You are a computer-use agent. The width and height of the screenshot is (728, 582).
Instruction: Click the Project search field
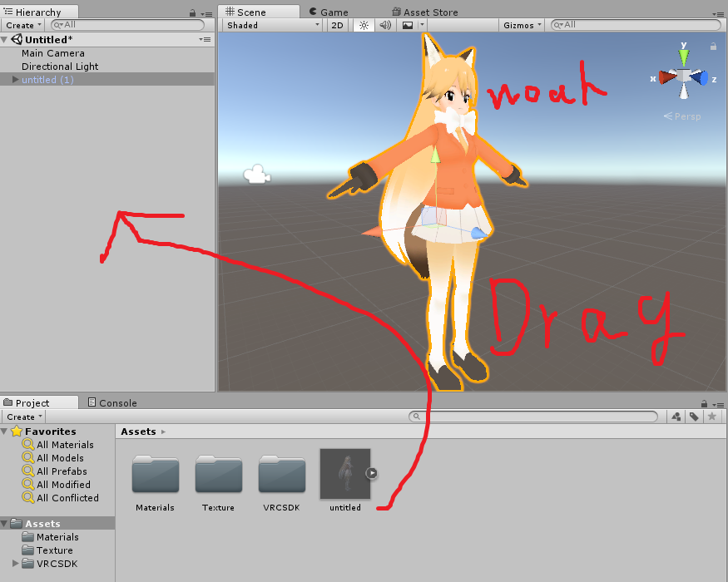(x=533, y=417)
